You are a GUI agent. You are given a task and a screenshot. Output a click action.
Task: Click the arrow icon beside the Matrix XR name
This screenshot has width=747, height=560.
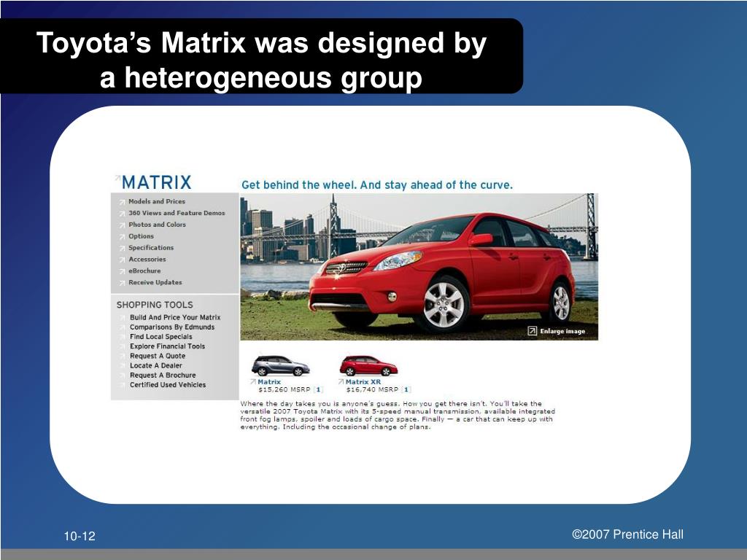pos(341,381)
